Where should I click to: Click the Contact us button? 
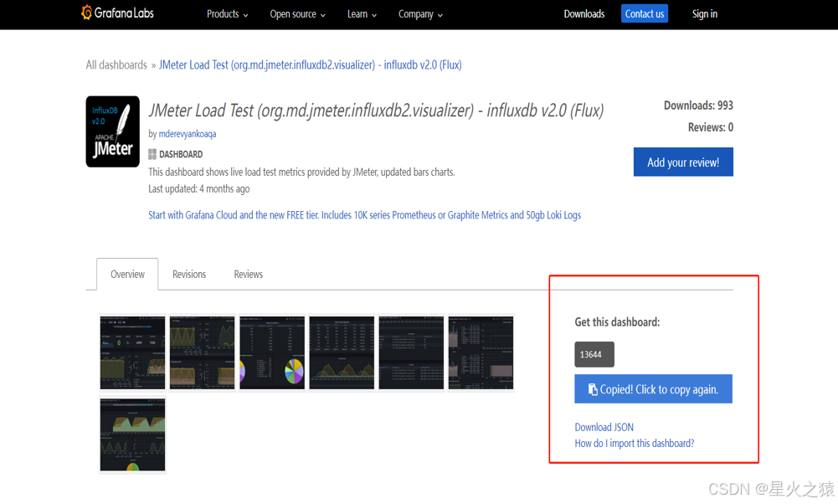[645, 14]
